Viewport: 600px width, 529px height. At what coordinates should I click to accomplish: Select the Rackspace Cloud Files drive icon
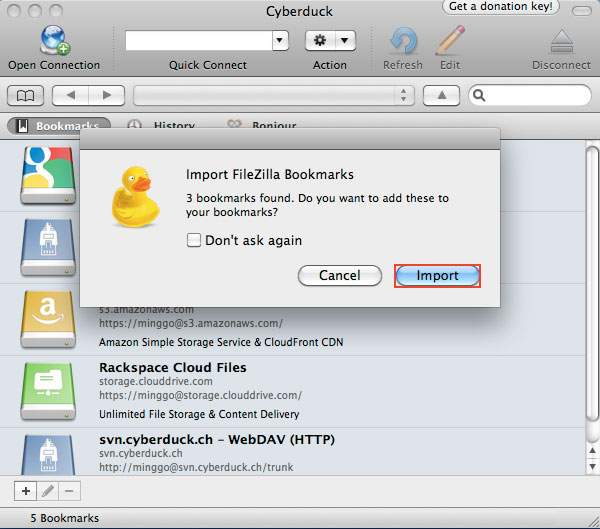(48, 392)
